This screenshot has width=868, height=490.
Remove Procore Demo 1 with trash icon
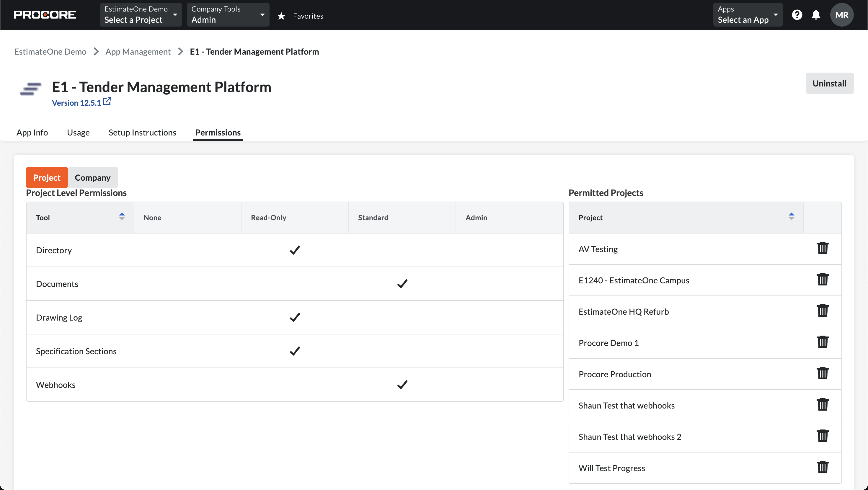point(823,342)
